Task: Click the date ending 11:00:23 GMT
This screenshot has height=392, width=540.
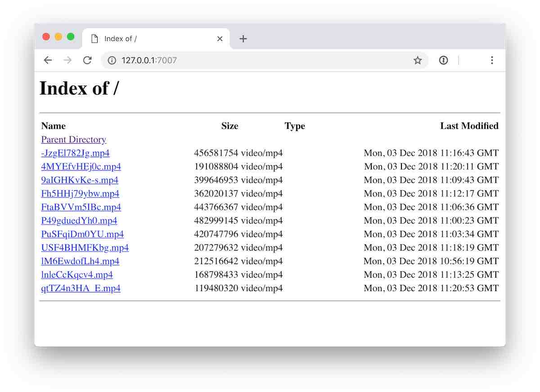Action: 431,221
